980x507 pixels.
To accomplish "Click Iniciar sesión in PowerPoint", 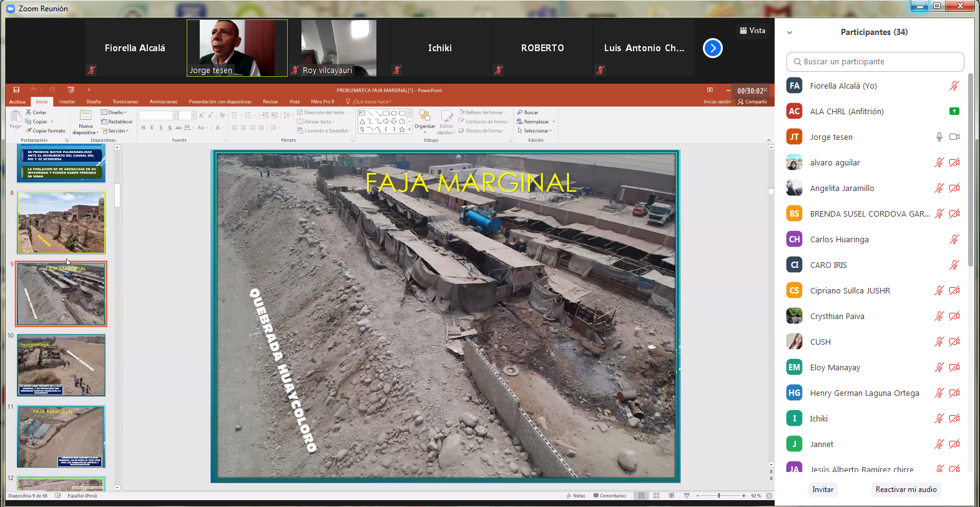I will tap(717, 102).
